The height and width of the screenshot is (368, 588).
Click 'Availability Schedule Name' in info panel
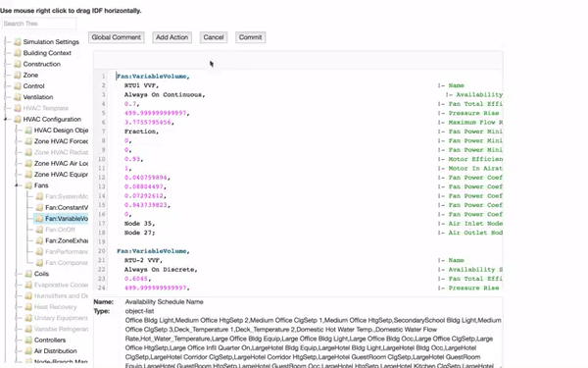(165, 302)
